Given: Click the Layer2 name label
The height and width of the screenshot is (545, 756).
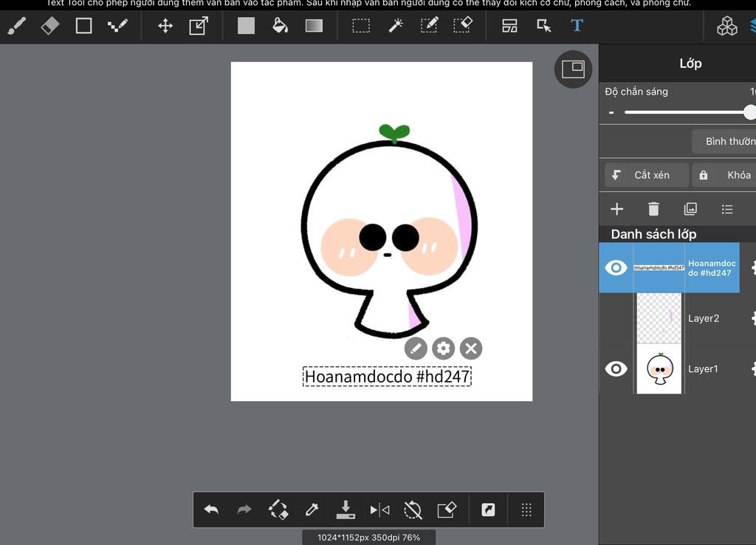Looking at the screenshot, I should tap(704, 318).
